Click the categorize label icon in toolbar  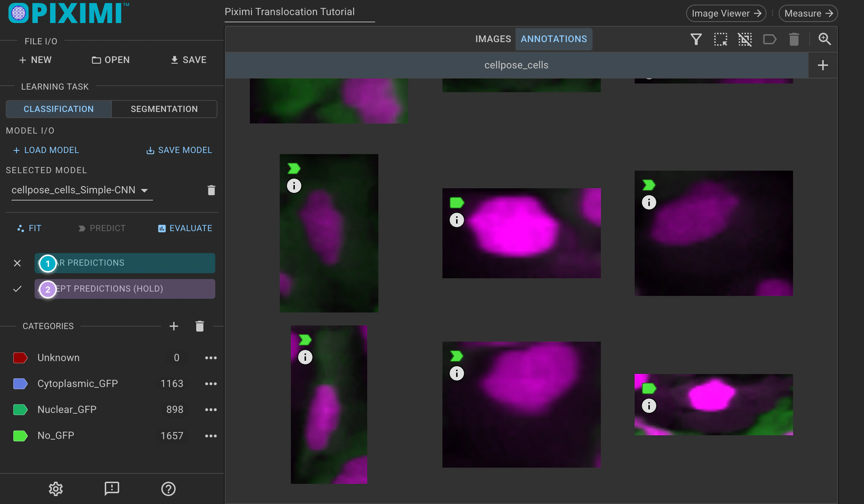click(x=770, y=39)
